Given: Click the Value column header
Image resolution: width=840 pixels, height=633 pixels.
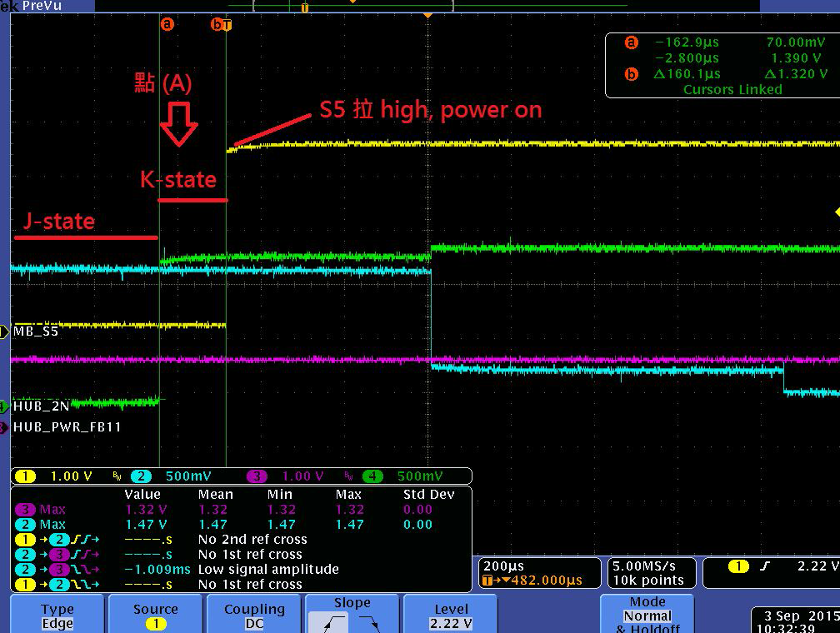Looking at the screenshot, I should pyautogui.click(x=142, y=494).
